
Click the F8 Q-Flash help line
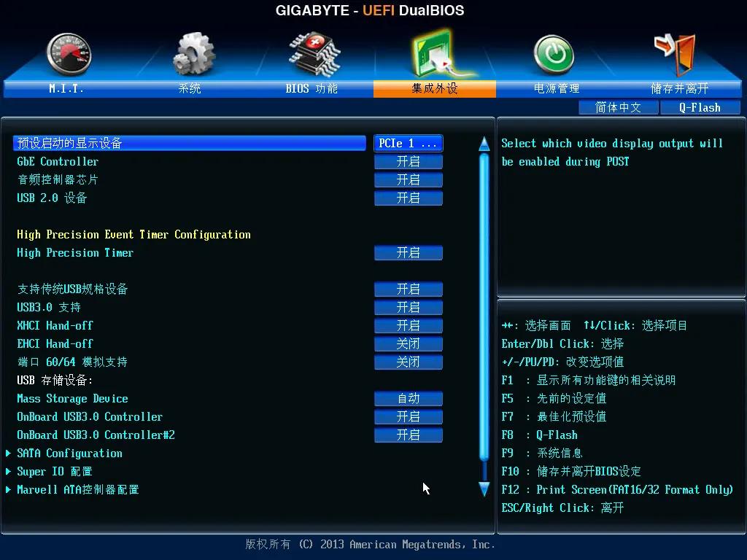(x=539, y=435)
